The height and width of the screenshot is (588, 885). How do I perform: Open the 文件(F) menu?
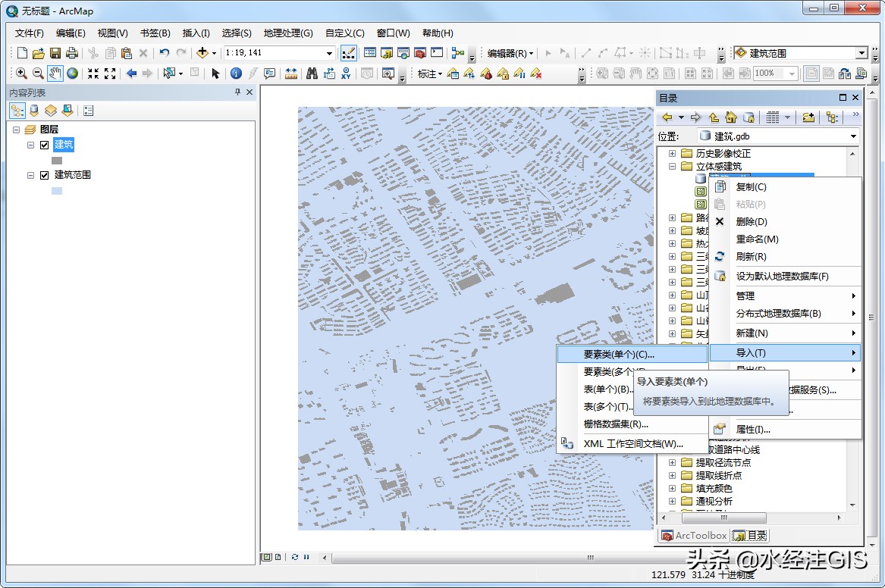(29, 33)
